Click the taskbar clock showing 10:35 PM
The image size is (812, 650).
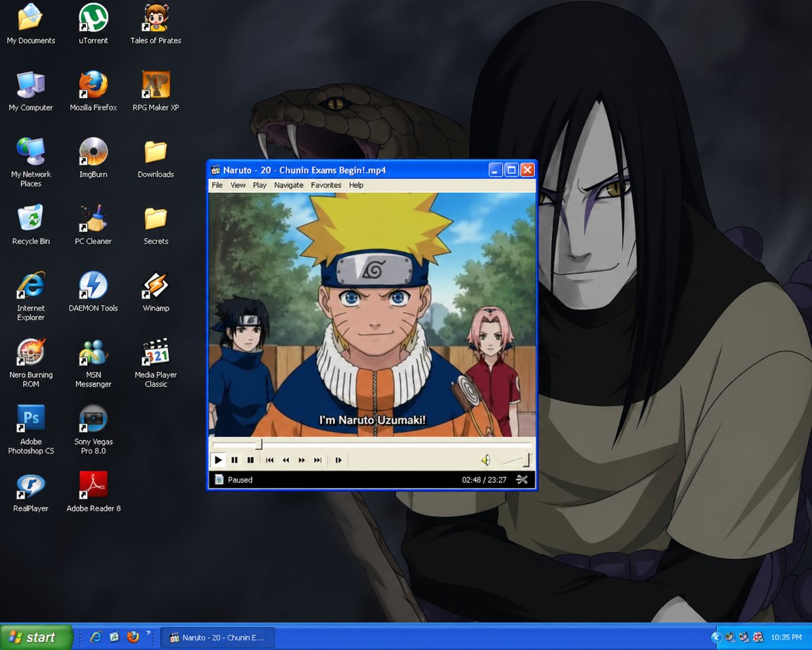786,637
